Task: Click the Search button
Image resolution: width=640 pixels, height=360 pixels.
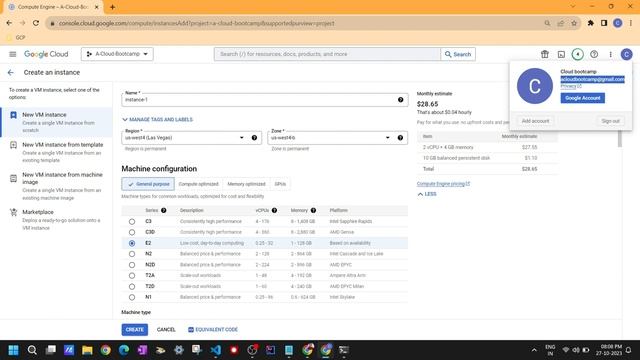Action: [x=458, y=54]
